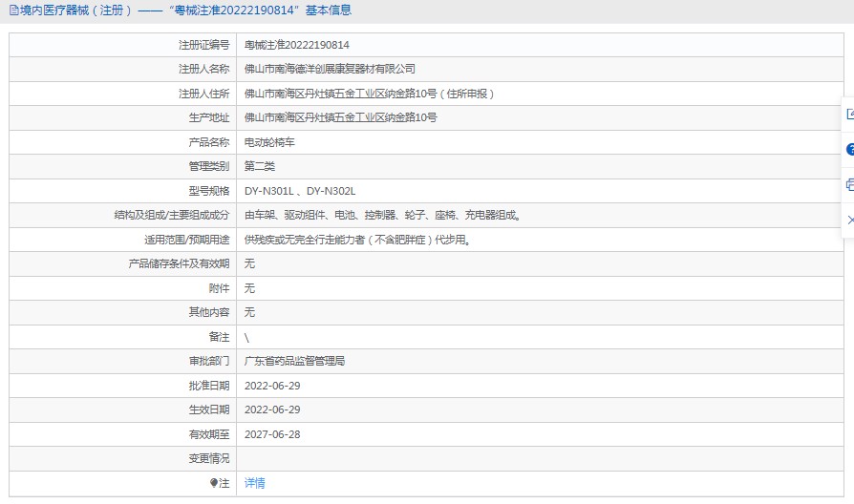
Task: Click the 生产地址 row label
Action: (x=209, y=117)
